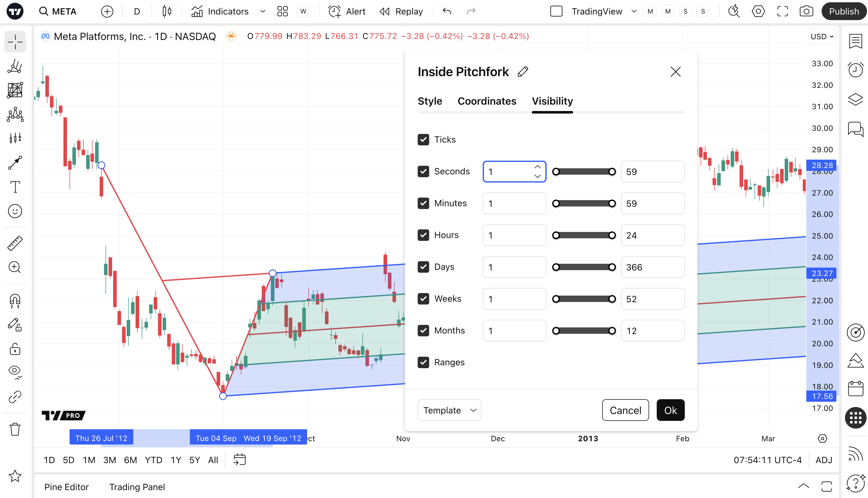Disable the Ranges checkbox

coord(423,362)
